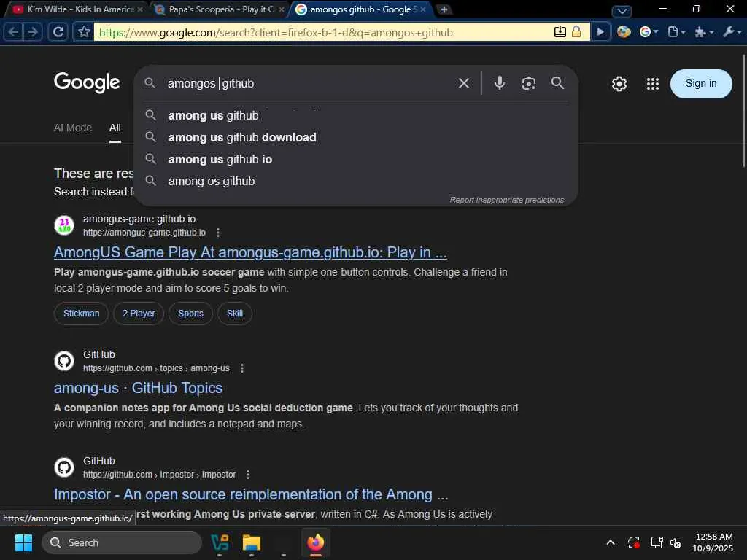Open the 'AmongUS Game Play At amongus-game.github.io' result

[x=250, y=252]
